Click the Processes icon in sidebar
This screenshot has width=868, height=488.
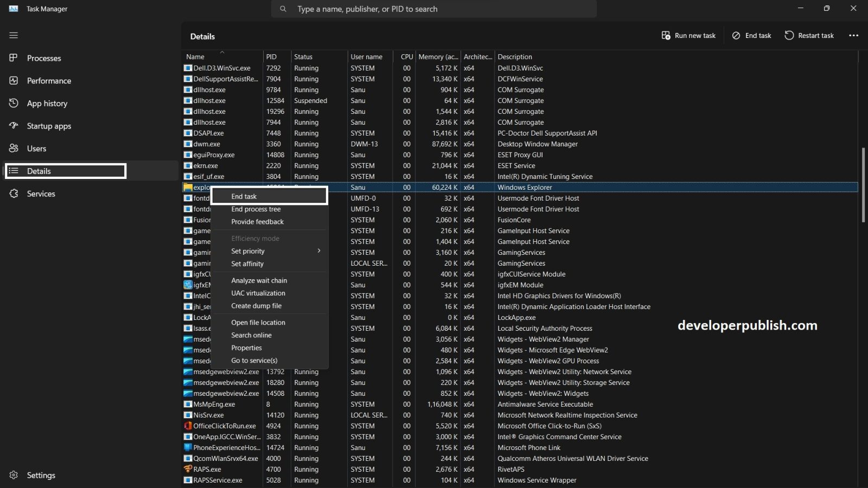click(x=14, y=58)
